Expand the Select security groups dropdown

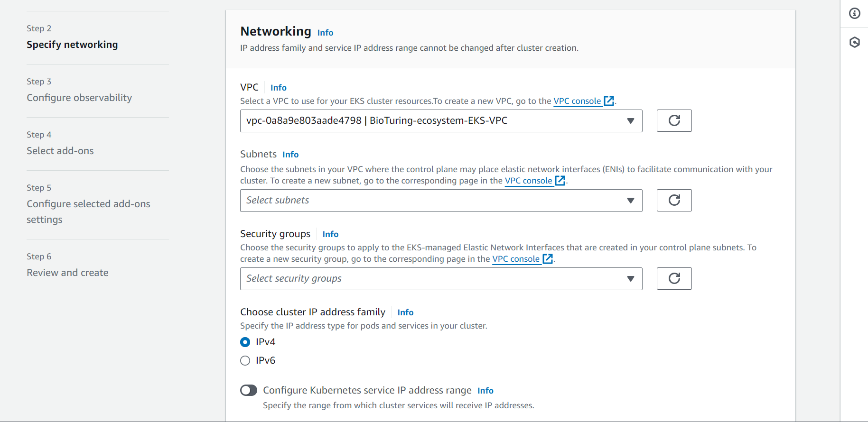tap(441, 279)
